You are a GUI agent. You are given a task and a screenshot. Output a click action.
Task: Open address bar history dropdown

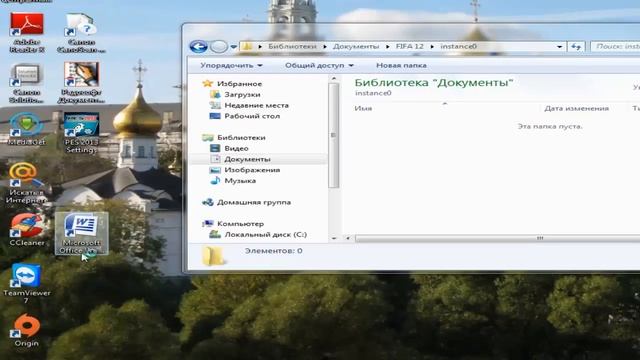(x=559, y=47)
